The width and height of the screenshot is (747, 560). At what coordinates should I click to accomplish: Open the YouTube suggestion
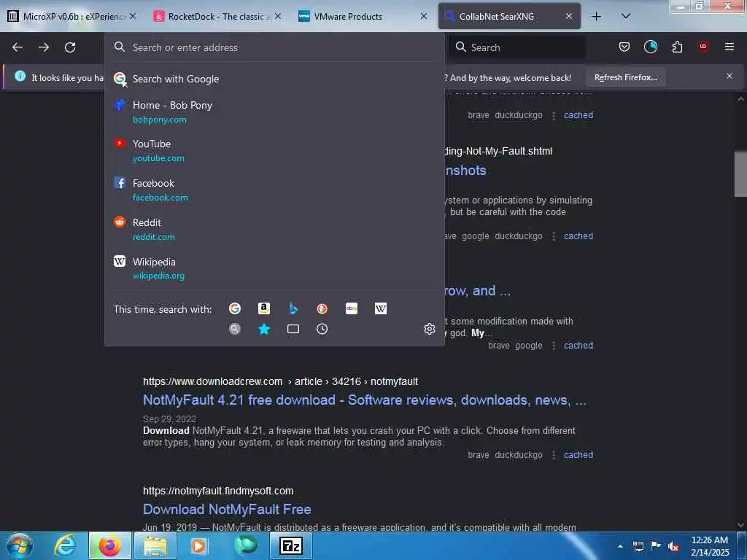point(274,150)
